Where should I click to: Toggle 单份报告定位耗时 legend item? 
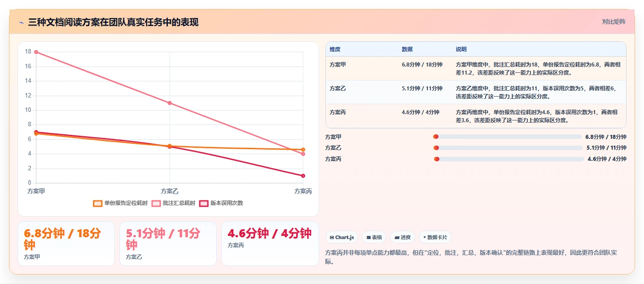point(120,203)
